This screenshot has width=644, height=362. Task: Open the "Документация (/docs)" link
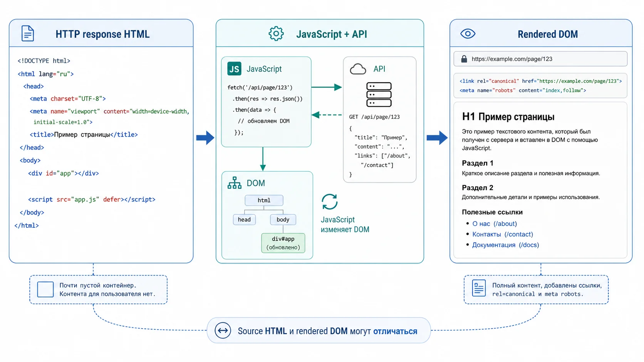point(506,245)
